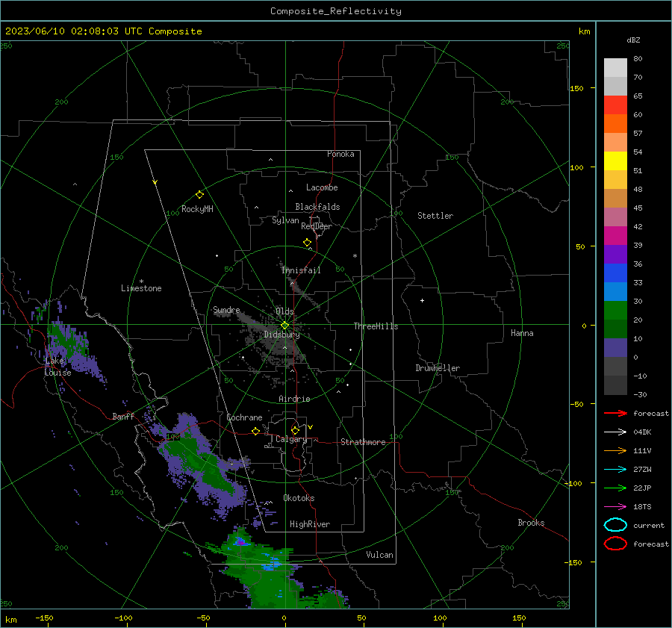Select the Vulcan label
This screenshot has width=672, height=628.
(x=379, y=555)
